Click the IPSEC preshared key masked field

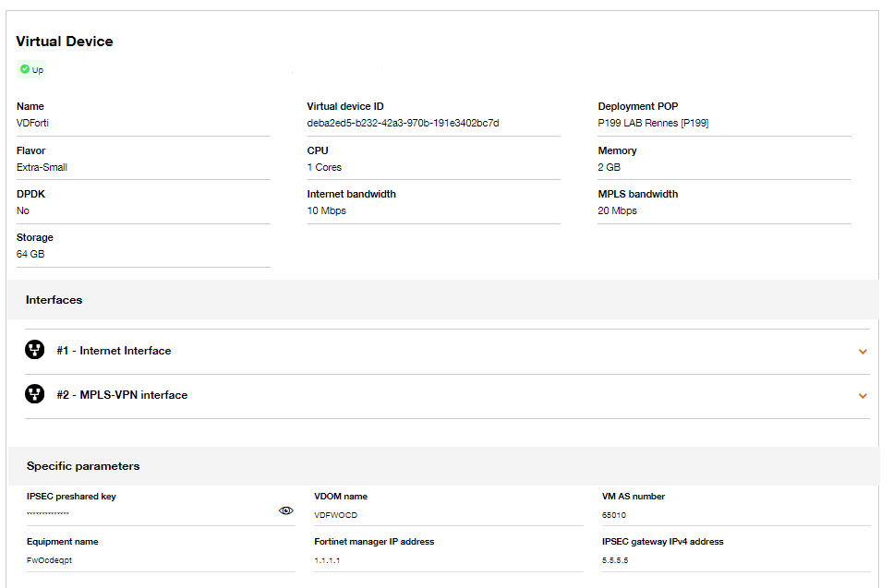pyautogui.click(x=161, y=514)
